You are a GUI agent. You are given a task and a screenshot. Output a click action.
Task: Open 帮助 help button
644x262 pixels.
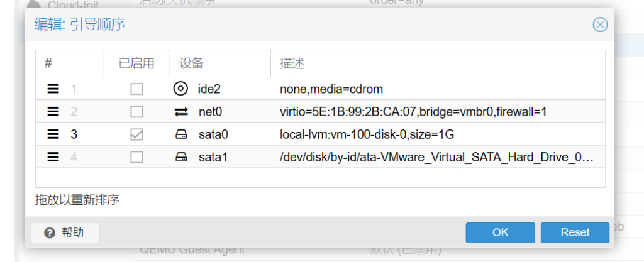click(x=65, y=232)
